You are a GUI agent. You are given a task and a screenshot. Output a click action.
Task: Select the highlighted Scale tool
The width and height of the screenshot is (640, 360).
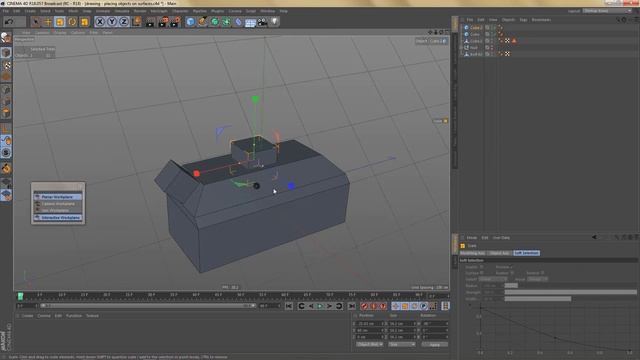point(60,22)
